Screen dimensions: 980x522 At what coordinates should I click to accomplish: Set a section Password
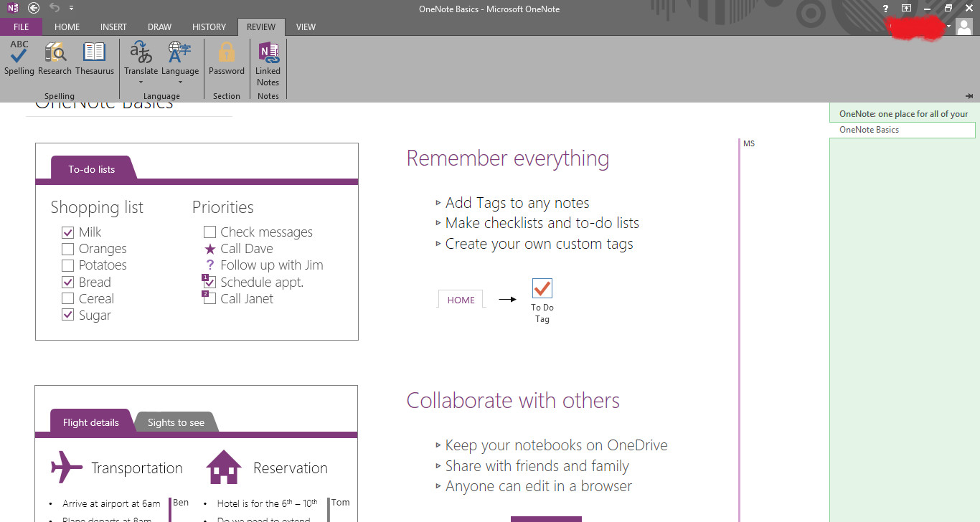pos(227,58)
